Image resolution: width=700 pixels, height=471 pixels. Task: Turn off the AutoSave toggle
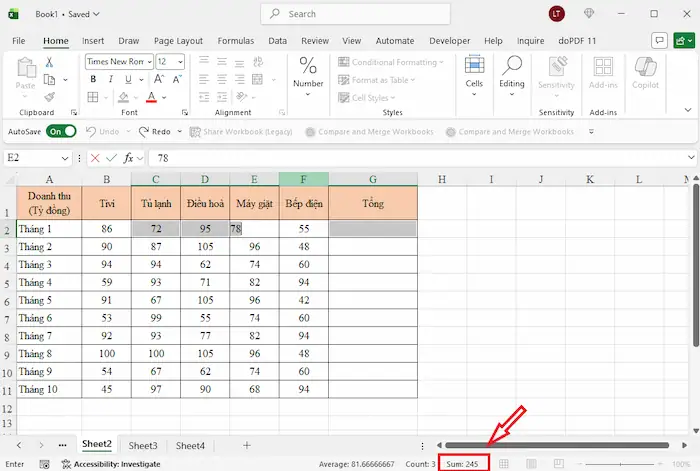click(61, 131)
